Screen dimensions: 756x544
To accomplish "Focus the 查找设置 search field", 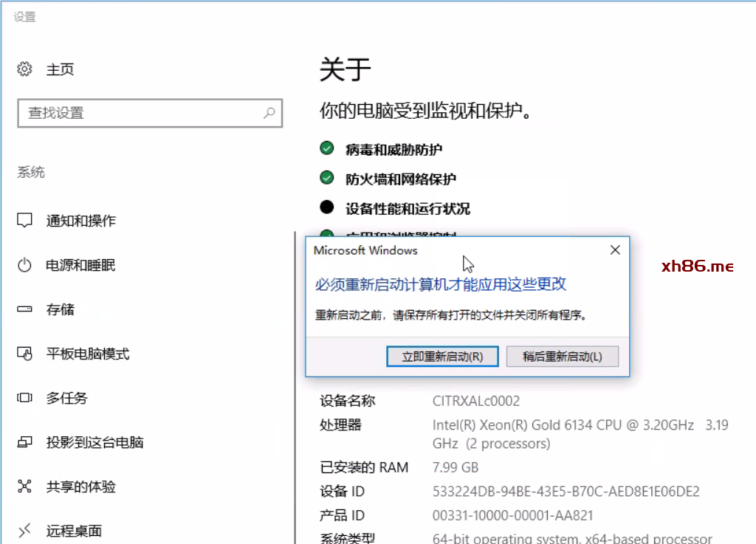I will [x=140, y=113].
